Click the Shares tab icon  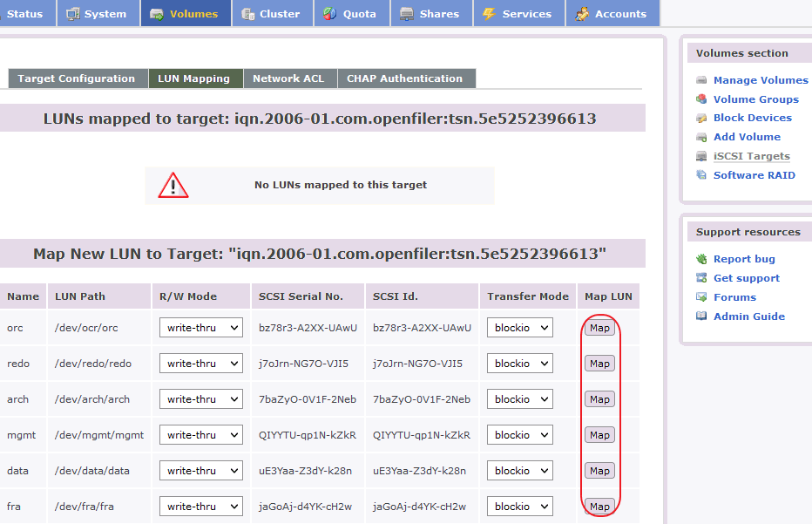click(407, 14)
